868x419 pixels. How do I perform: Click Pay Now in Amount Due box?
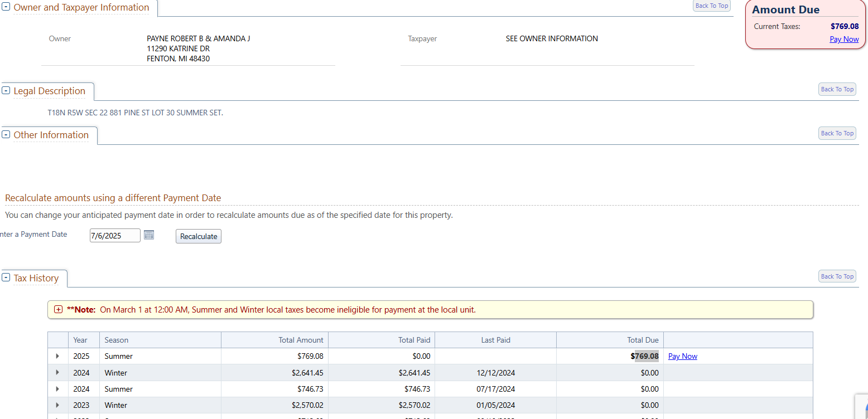pyautogui.click(x=844, y=39)
